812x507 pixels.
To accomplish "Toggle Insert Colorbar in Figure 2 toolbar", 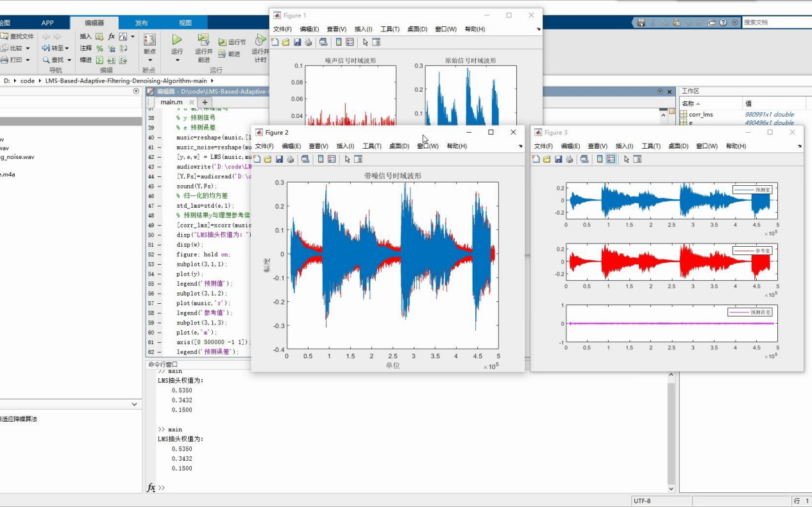I will pos(321,159).
